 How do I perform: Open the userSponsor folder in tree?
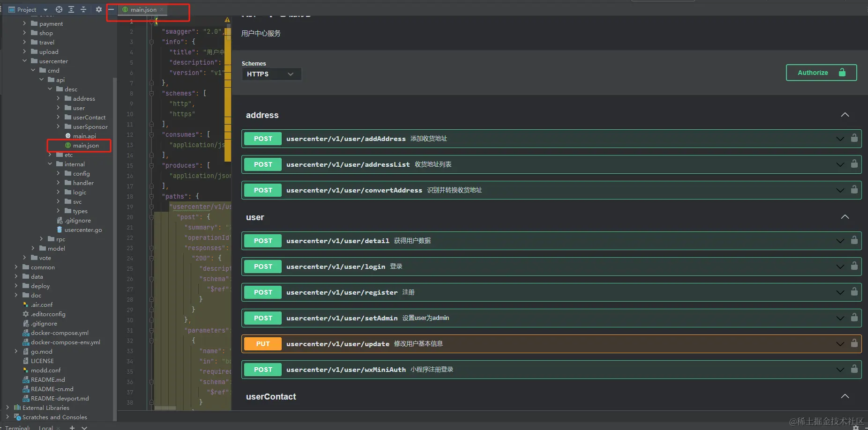(x=90, y=126)
